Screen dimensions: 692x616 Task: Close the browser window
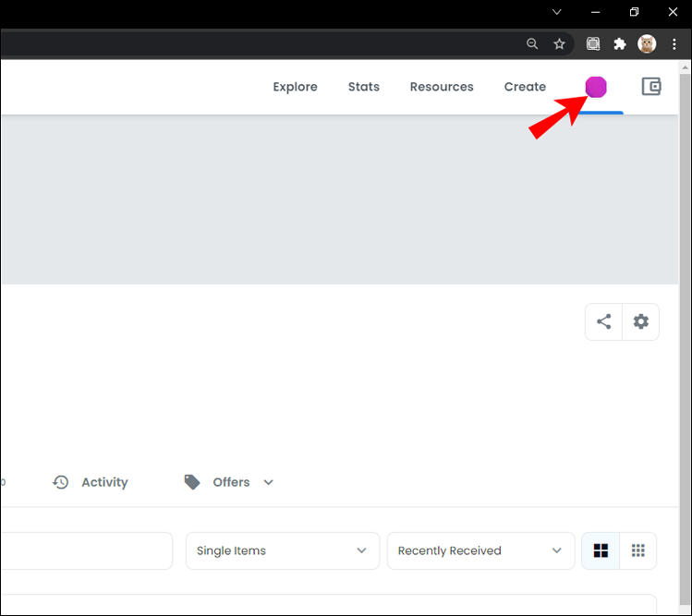tap(673, 12)
